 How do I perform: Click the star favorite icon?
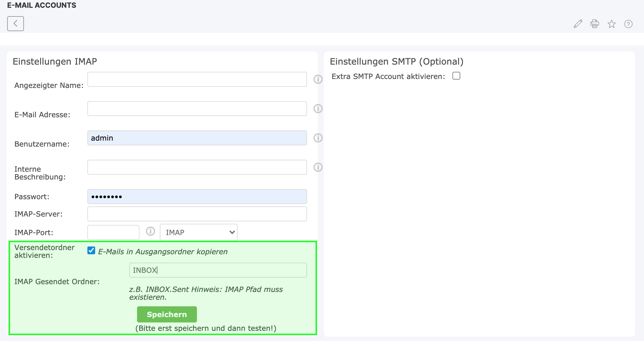pyautogui.click(x=611, y=24)
